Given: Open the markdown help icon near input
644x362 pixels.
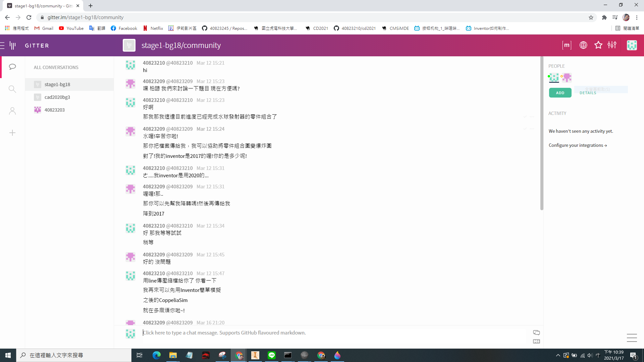Looking at the screenshot, I should click(536, 341).
